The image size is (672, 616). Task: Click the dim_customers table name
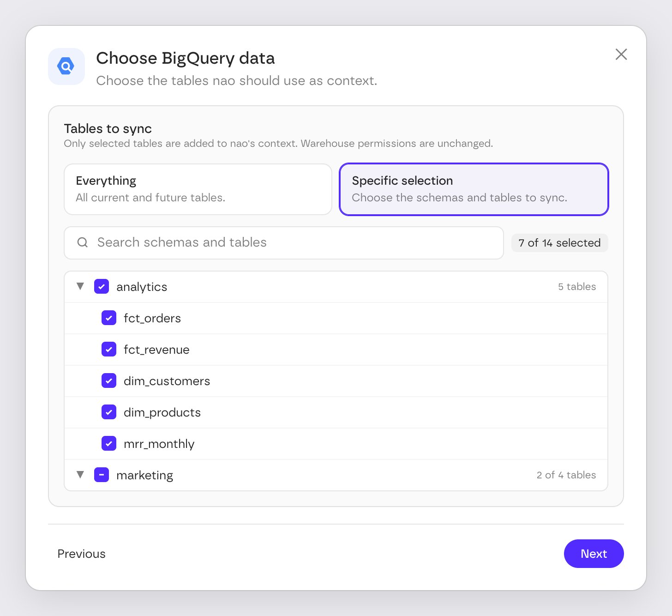coord(167,381)
